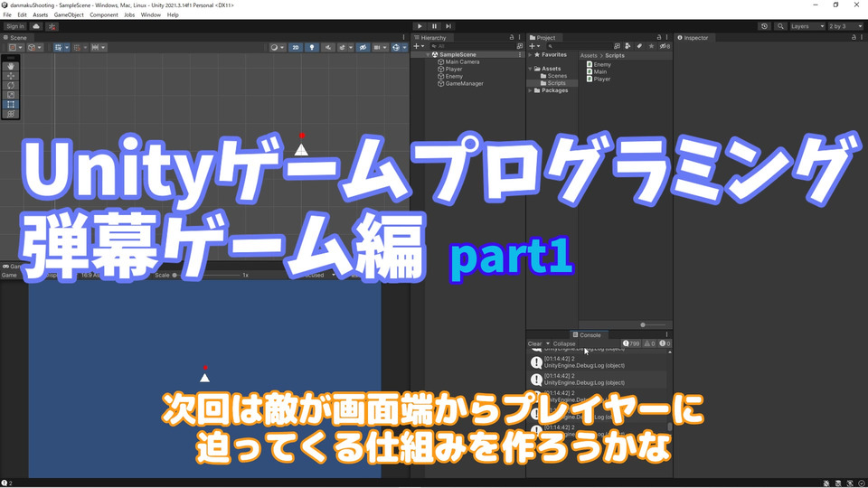This screenshot has width=868, height=488.
Task: Select the Rect tool in Scene view
Action: [x=11, y=104]
